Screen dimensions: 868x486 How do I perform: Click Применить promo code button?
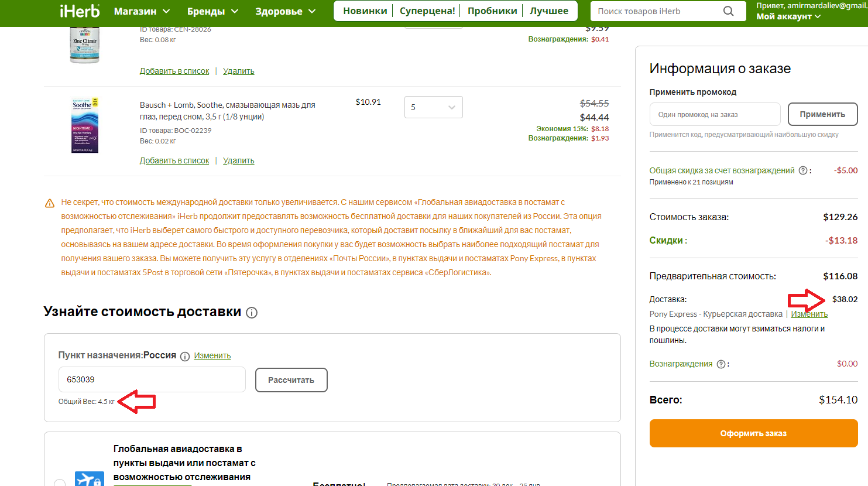tap(822, 114)
